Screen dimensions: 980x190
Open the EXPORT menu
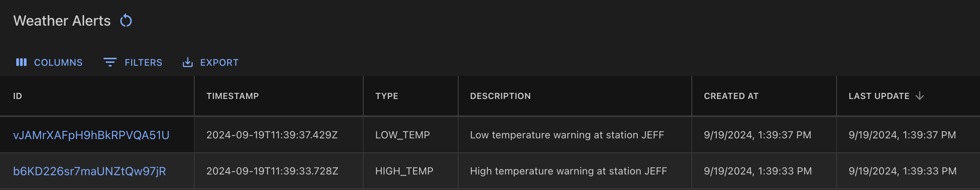point(219,62)
